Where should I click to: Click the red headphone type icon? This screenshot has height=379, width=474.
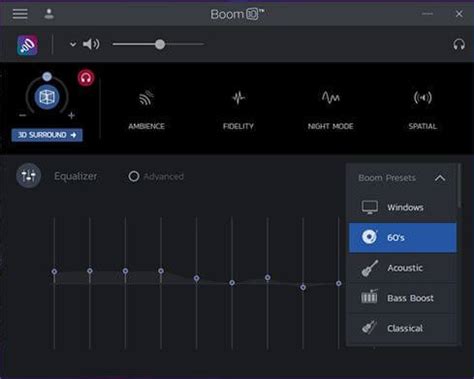click(86, 78)
